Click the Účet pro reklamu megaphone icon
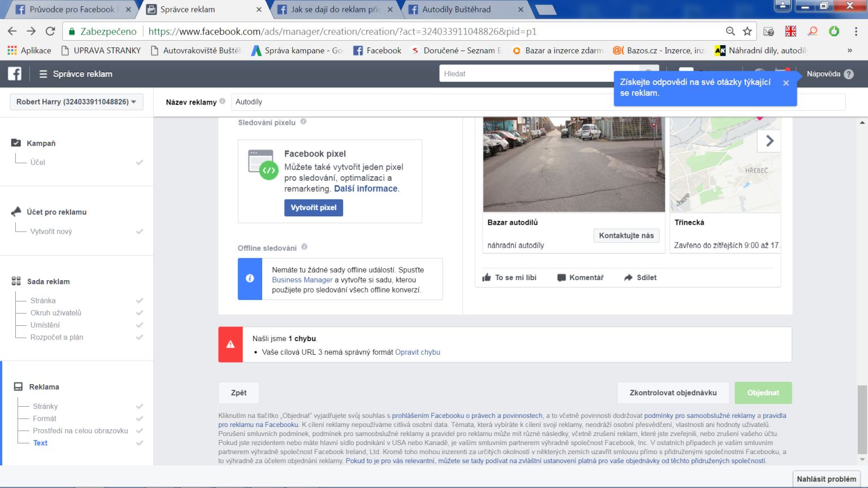Viewport: 868px width, 488px height. [16, 212]
